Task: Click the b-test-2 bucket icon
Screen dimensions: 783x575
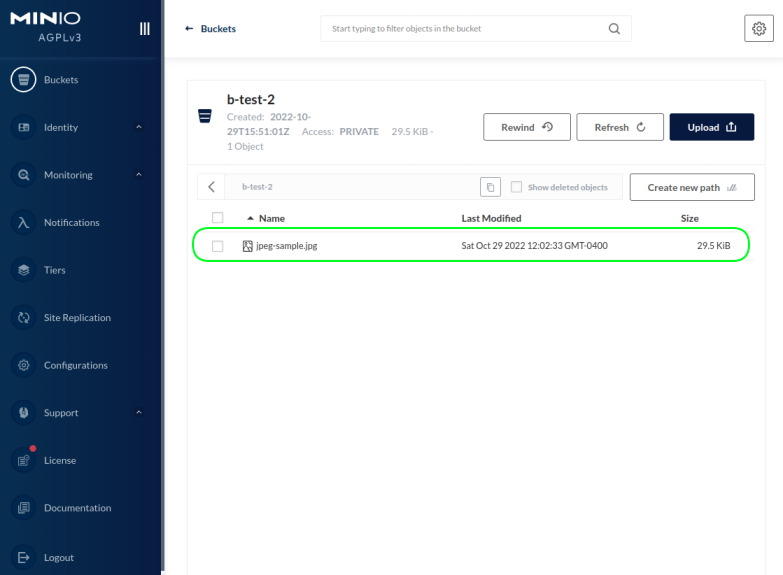Action: point(205,116)
